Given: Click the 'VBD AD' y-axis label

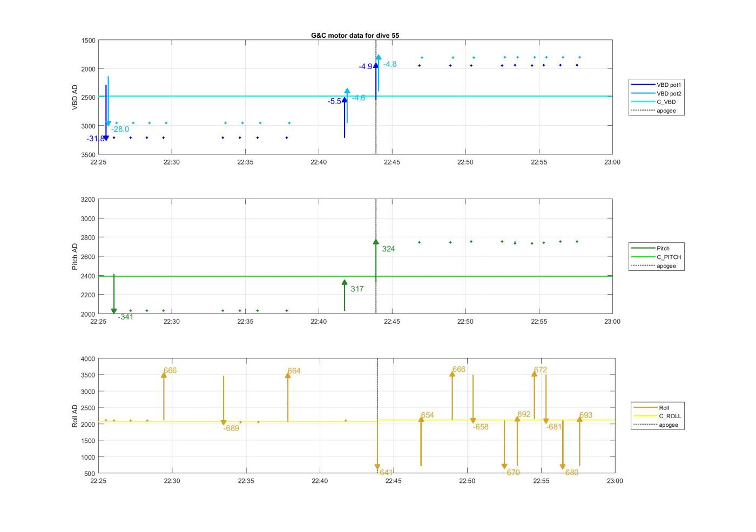Looking at the screenshot, I should coord(75,98).
